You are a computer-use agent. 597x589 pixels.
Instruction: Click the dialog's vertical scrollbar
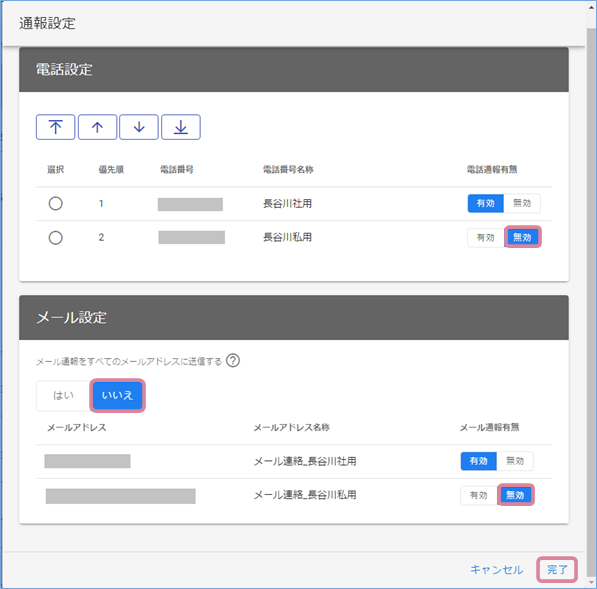(x=591, y=293)
